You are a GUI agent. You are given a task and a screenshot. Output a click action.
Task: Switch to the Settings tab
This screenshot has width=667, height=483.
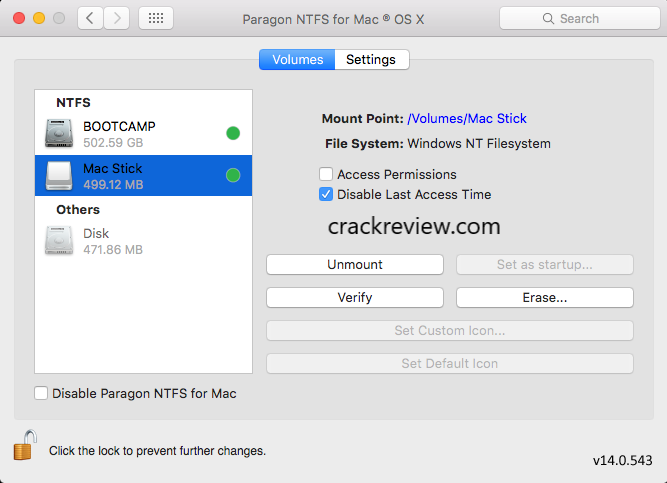pos(372,60)
